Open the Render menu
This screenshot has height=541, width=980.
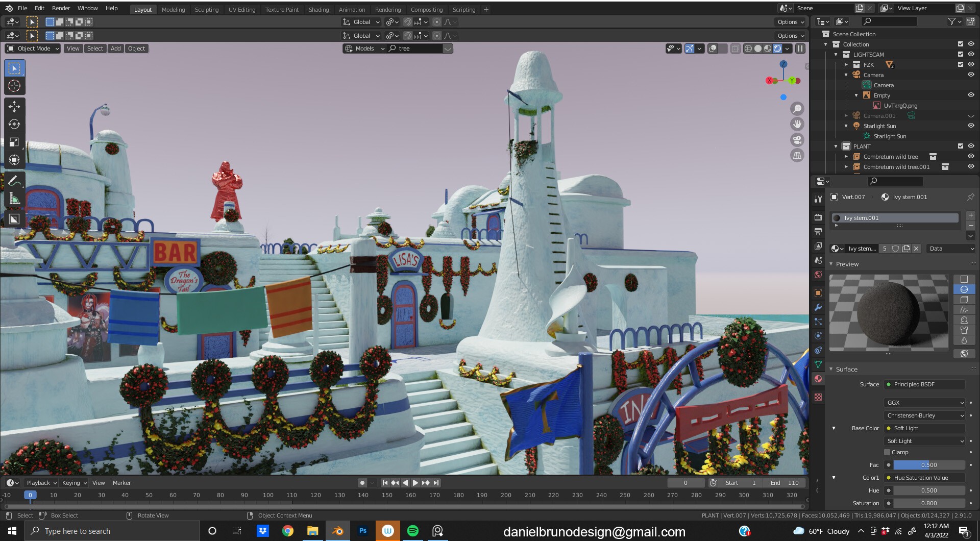click(61, 8)
